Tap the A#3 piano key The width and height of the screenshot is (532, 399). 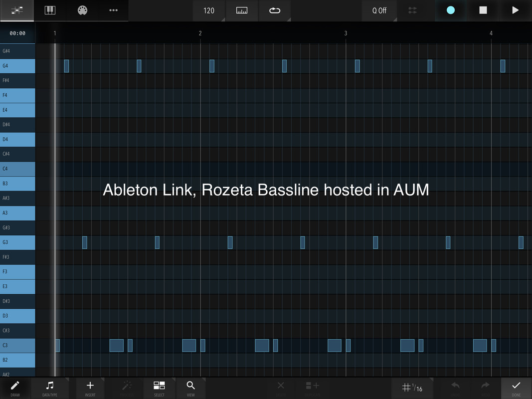(17, 198)
